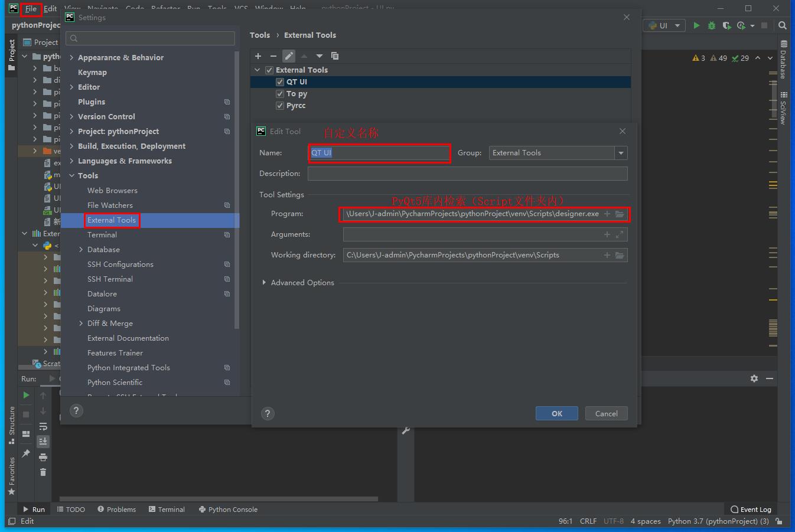795x532 pixels.
Task: Uncheck the QT UI tool
Action: pos(280,82)
